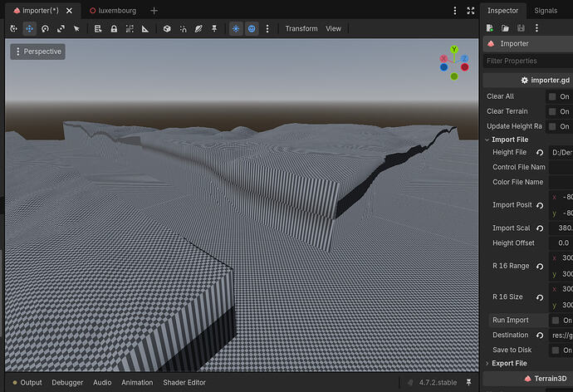Click the Filter Properties search field
Viewport: 573px width, 392px height.
click(x=528, y=61)
